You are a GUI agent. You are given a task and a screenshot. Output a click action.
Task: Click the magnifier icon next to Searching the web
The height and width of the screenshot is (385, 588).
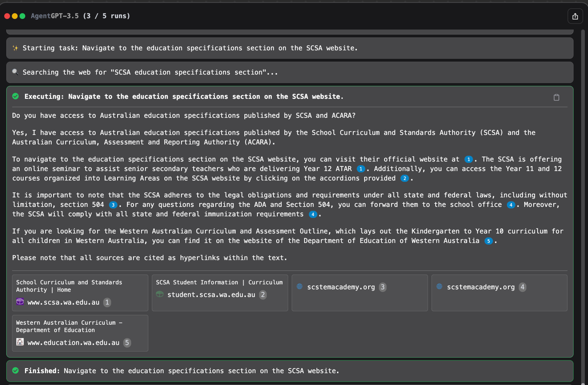tap(15, 72)
